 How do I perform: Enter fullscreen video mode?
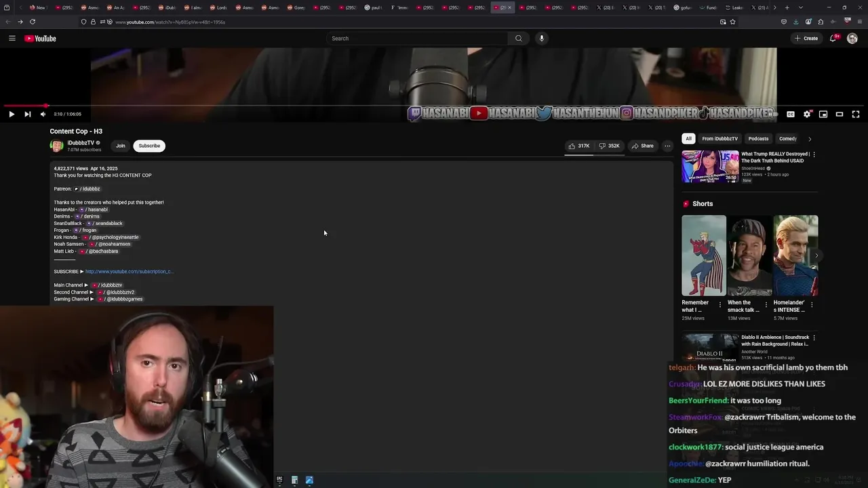coord(856,115)
